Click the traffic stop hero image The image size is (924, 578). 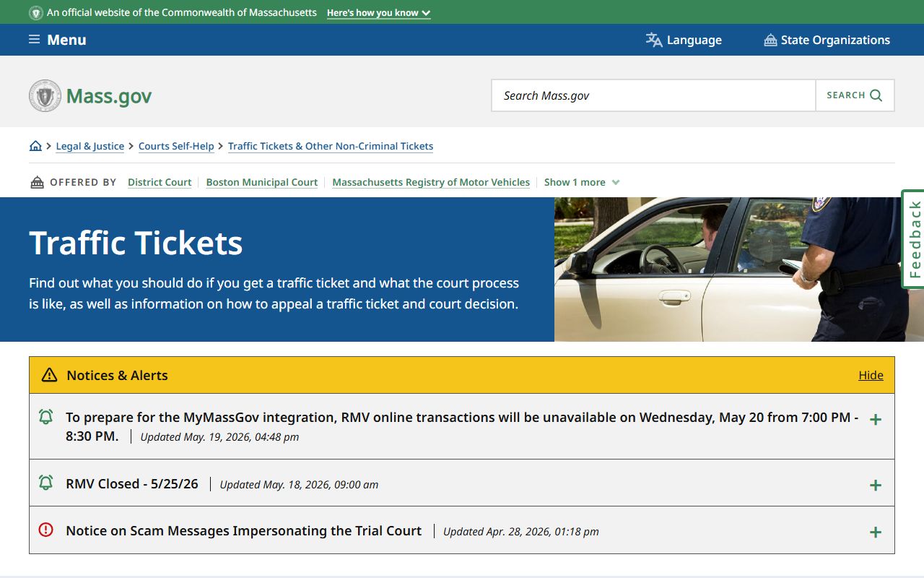tap(739, 269)
